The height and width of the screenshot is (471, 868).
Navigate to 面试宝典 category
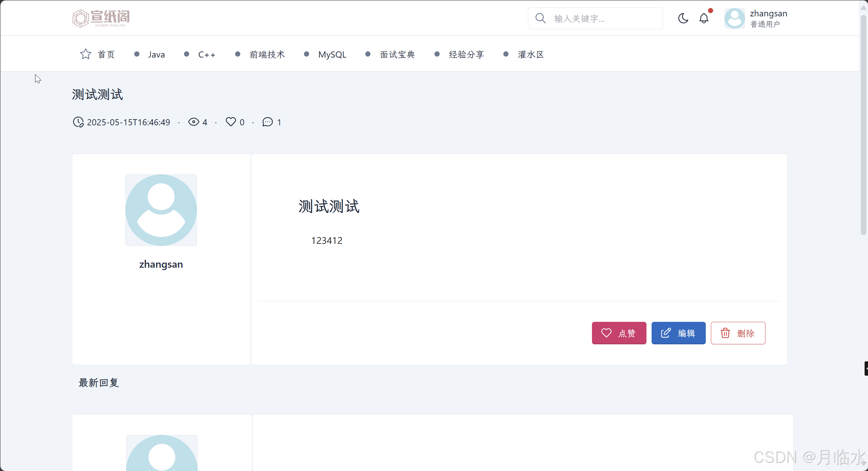[397, 54]
